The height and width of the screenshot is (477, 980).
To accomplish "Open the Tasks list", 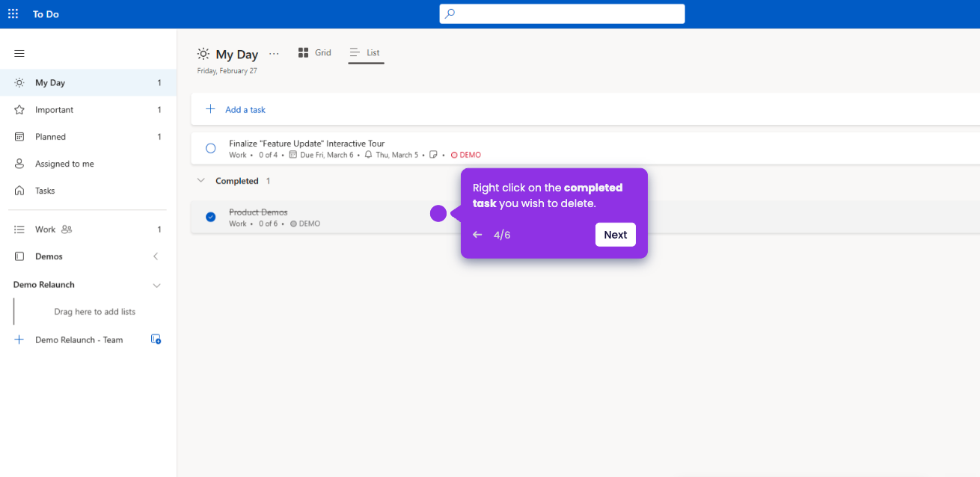I will (x=88, y=191).
